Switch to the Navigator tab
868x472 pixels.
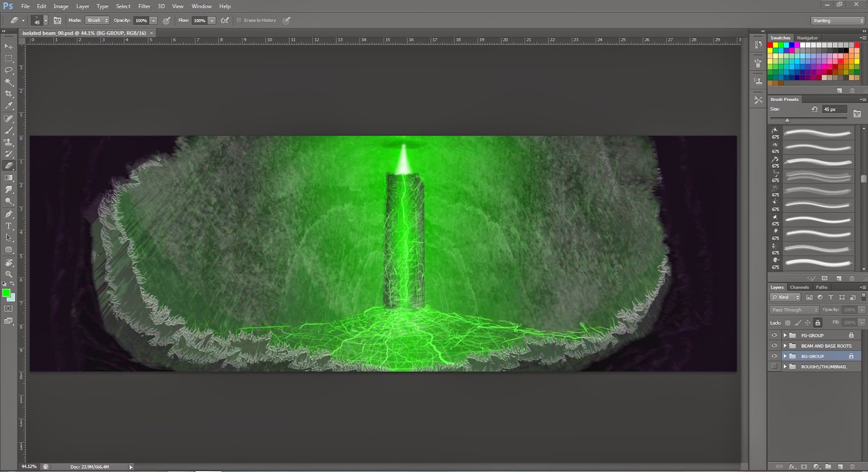coord(807,38)
